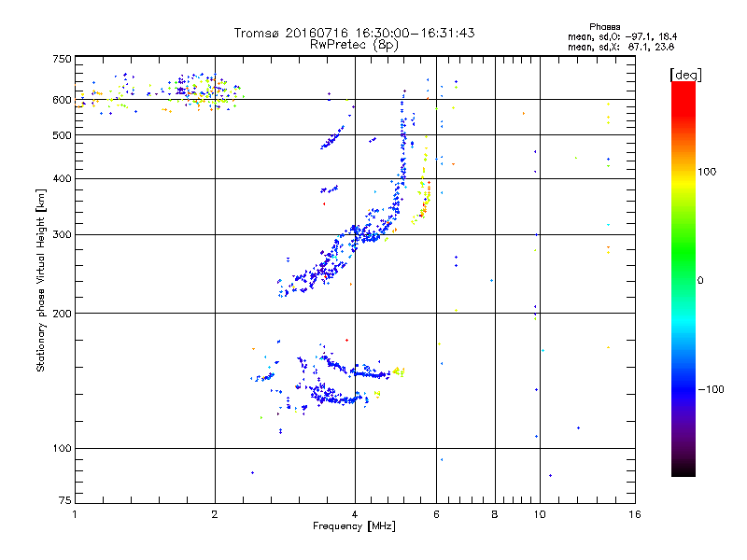Click the x-axis tick label '6'

436,514
